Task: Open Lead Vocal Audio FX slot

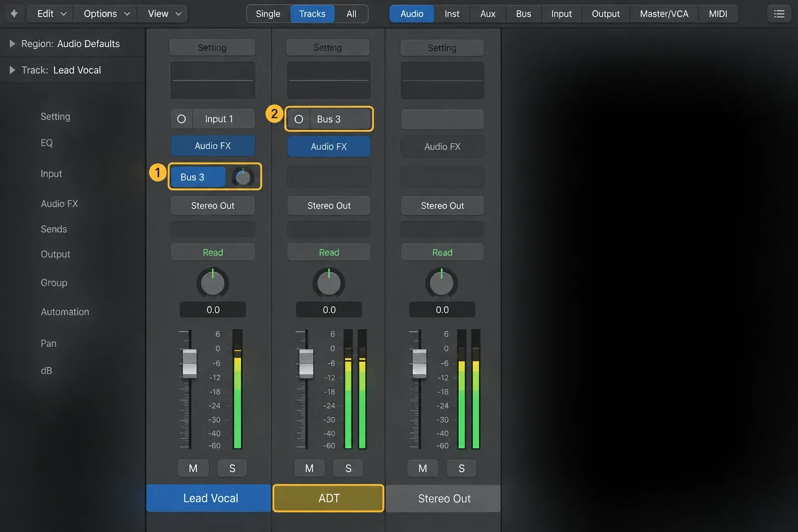Action: pyautogui.click(x=212, y=146)
